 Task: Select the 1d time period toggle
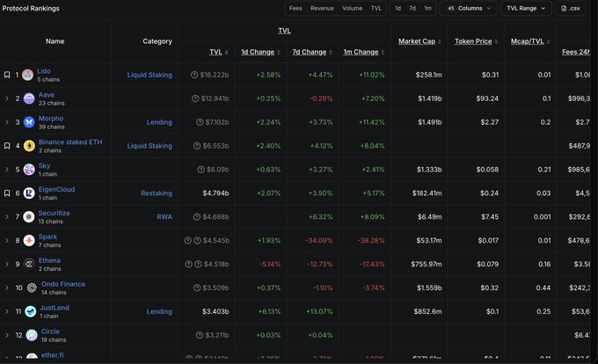(397, 9)
